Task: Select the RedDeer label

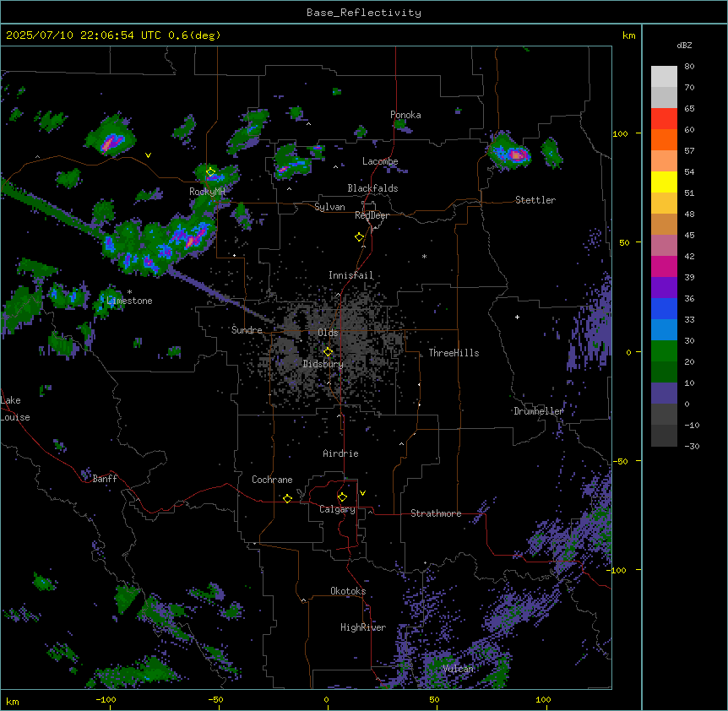Action: [372, 215]
